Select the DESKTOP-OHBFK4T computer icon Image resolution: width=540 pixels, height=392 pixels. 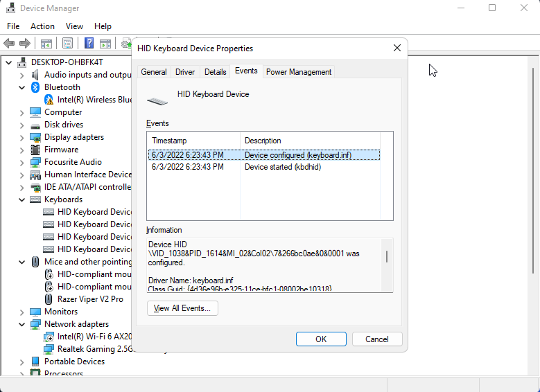[x=22, y=62]
